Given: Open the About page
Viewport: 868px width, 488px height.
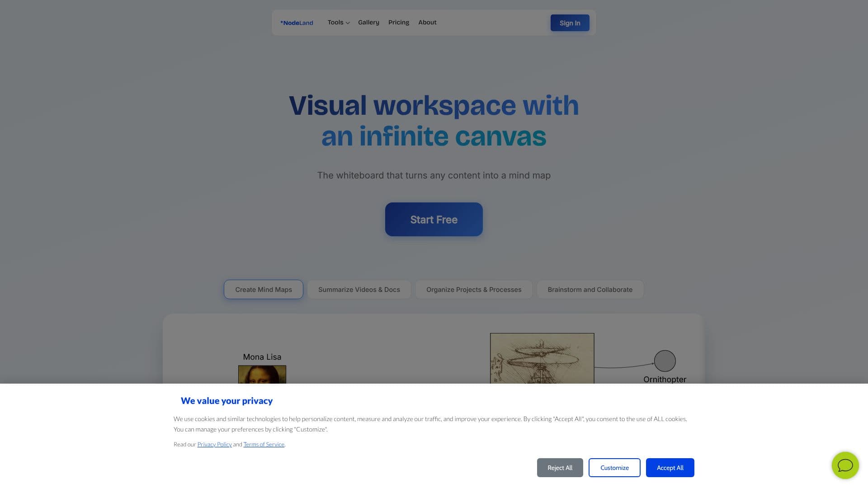Looking at the screenshot, I should click(427, 22).
